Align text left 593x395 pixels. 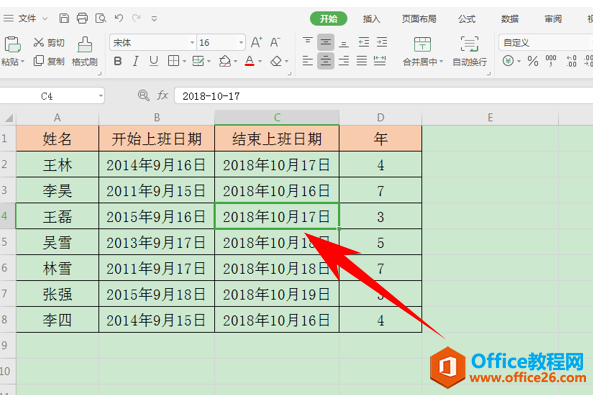tap(307, 61)
